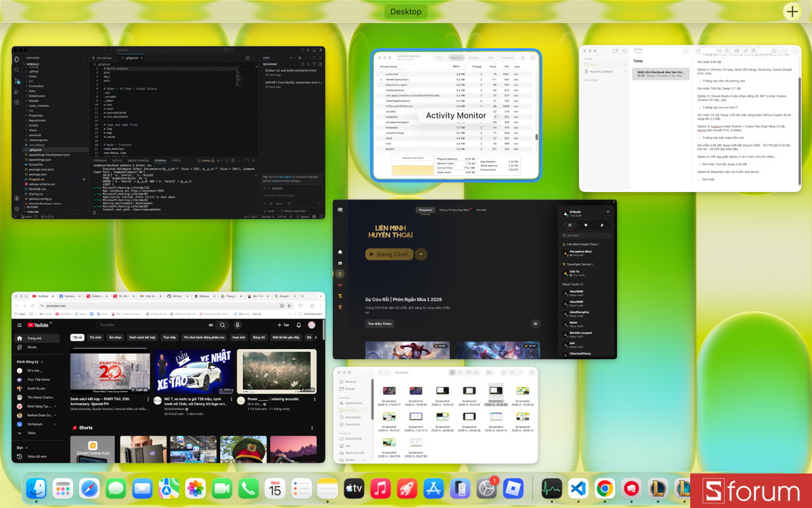Toggle the chat icon in the friends panel header

pos(586,225)
